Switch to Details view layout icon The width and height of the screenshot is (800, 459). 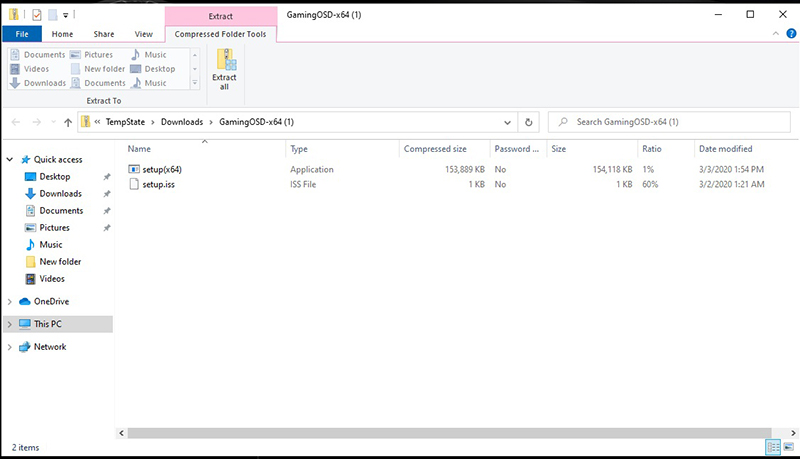[773, 447]
